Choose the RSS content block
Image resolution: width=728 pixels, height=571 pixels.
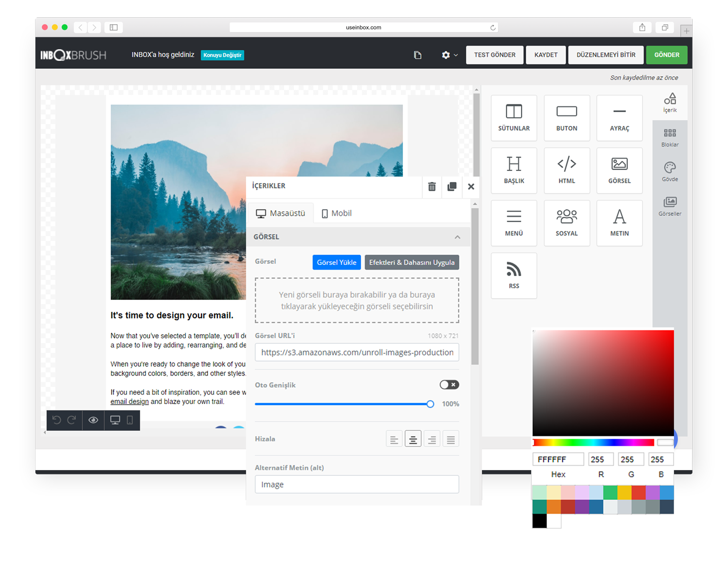tap(513, 275)
